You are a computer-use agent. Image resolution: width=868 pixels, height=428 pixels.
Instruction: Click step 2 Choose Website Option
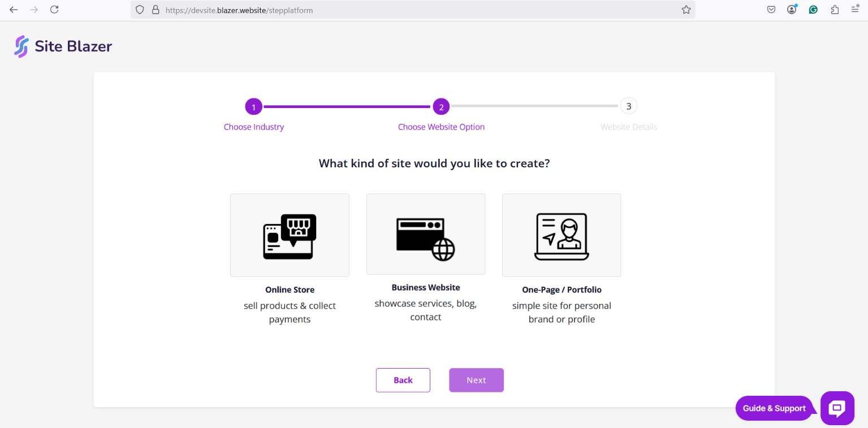tap(441, 106)
